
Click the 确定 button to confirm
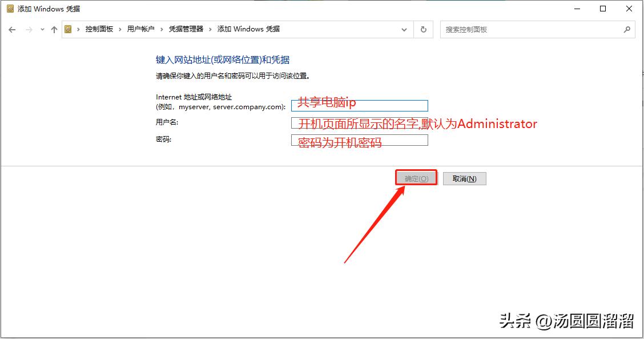(416, 178)
